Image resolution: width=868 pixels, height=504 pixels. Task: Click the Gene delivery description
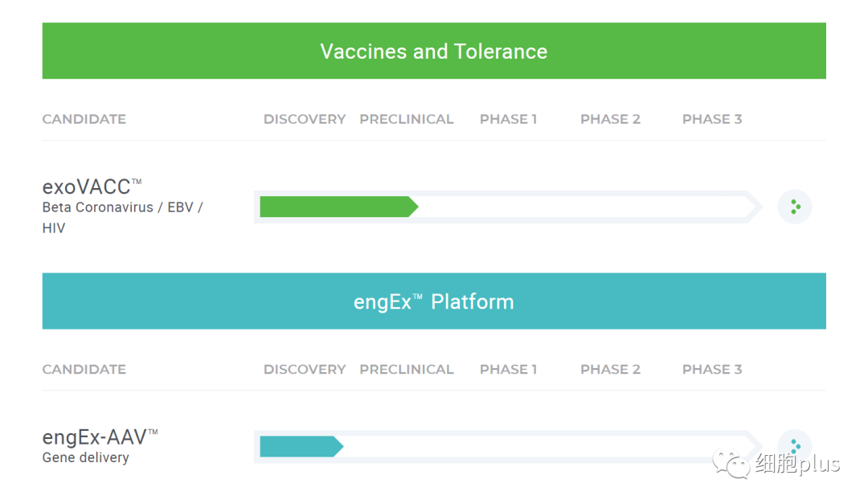[86, 457]
